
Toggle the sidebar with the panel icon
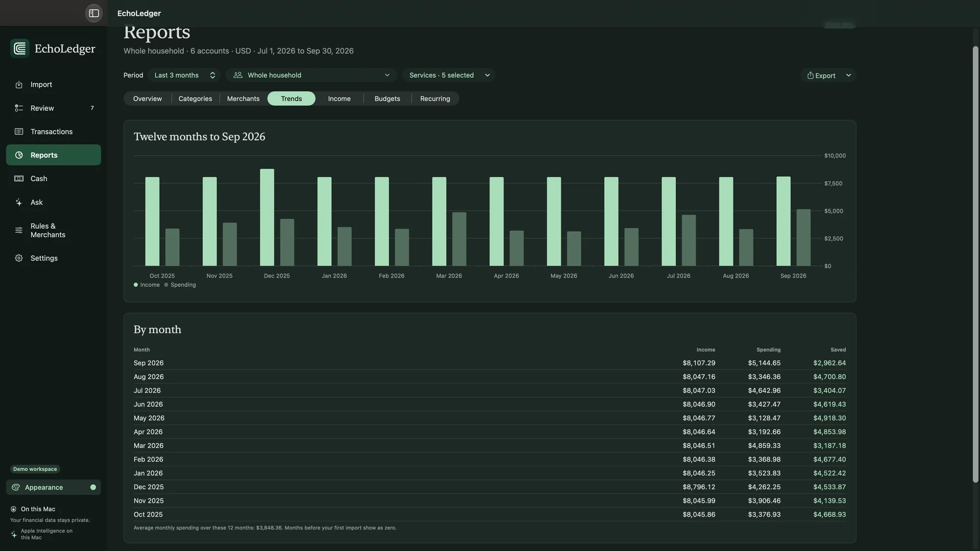click(94, 13)
